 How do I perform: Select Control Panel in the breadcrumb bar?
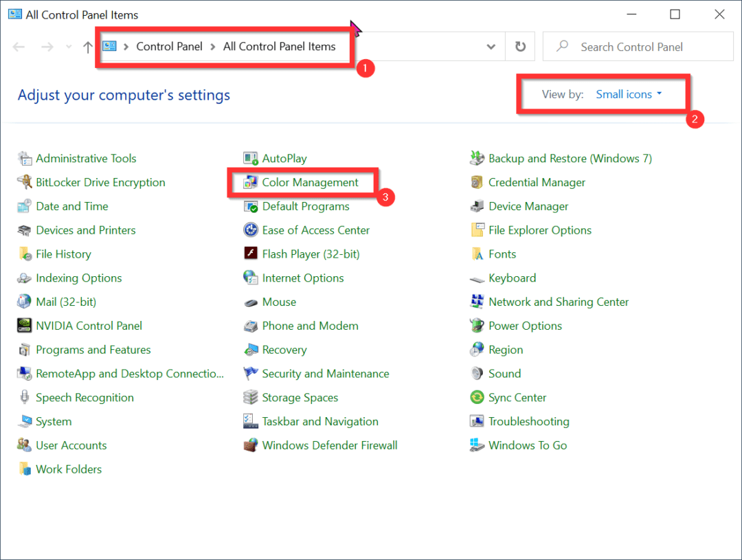(x=169, y=46)
